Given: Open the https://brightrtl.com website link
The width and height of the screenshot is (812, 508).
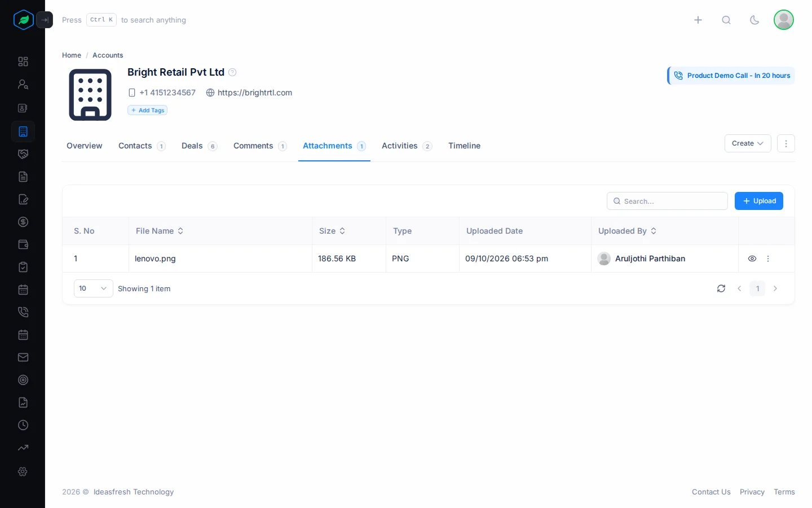Looking at the screenshot, I should coord(255,93).
